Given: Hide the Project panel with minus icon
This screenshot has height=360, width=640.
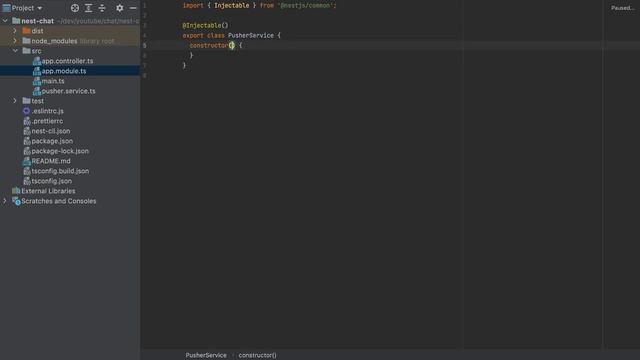Looking at the screenshot, I should click(133, 8).
